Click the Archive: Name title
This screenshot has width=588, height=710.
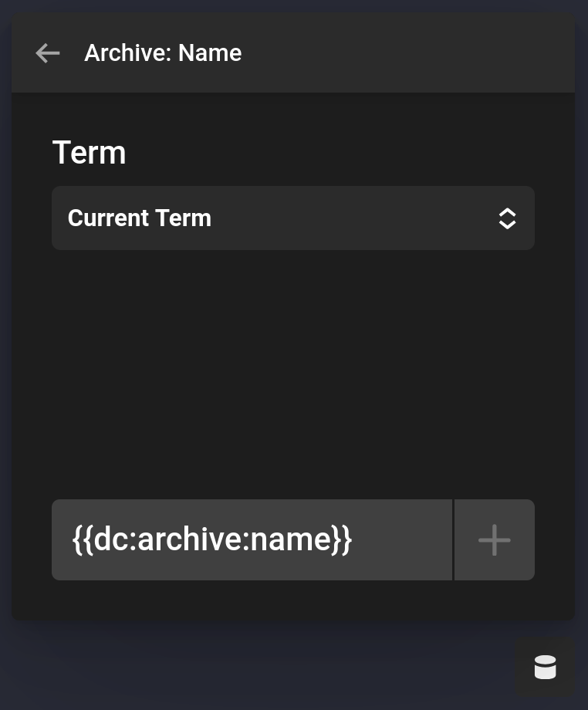tap(162, 52)
